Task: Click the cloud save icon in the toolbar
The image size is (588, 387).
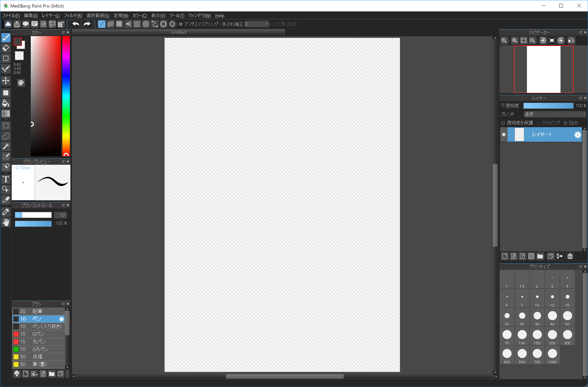Action: point(8,24)
